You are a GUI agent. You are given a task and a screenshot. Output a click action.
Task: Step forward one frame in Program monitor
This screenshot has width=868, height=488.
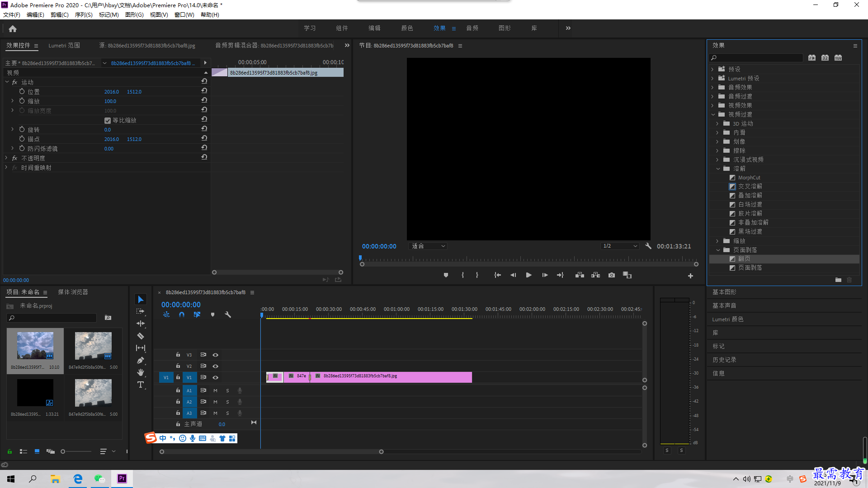pyautogui.click(x=545, y=275)
